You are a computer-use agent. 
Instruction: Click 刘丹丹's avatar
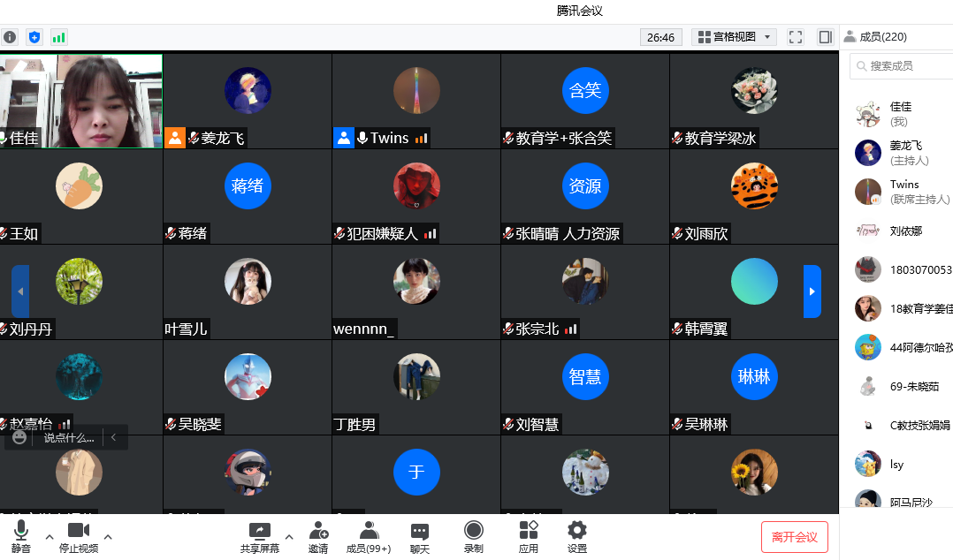tap(79, 281)
